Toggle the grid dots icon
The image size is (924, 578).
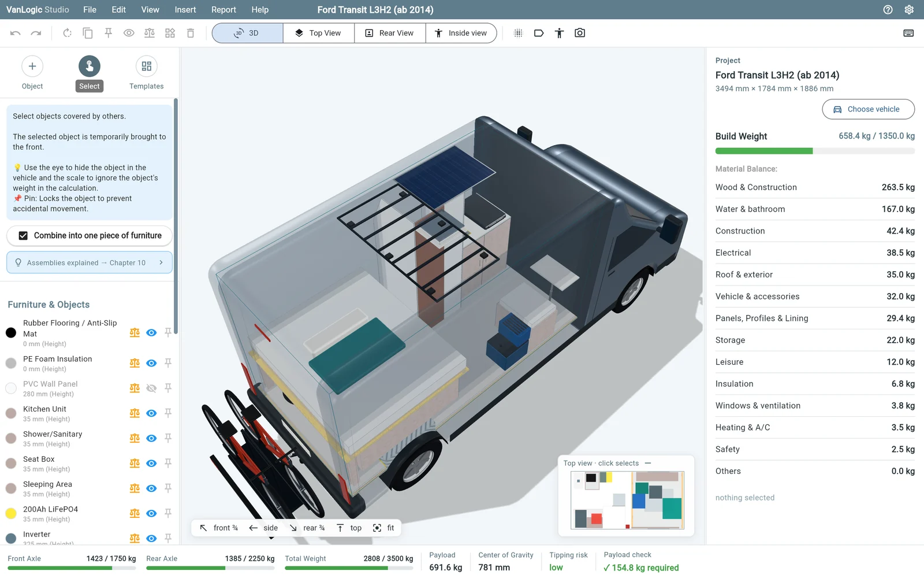[518, 33]
